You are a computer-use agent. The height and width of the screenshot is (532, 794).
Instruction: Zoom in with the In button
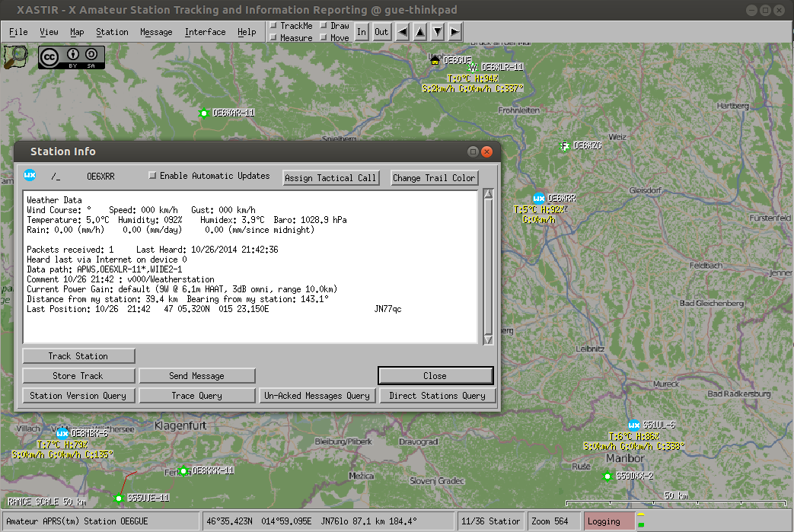pyautogui.click(x=362, y=32)
